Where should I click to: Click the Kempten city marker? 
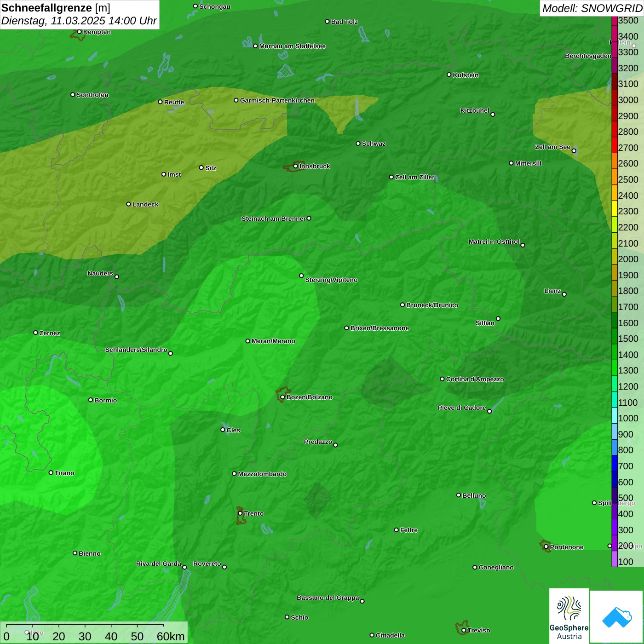[79, 32]
